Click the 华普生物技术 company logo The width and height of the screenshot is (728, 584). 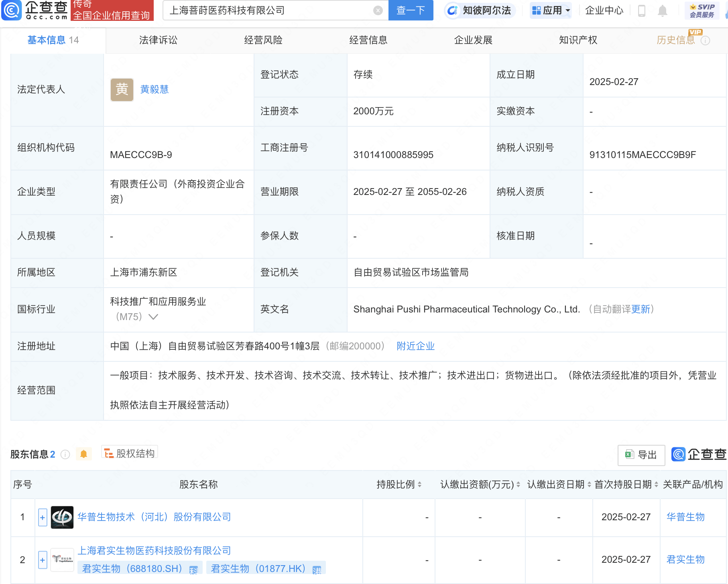62,517
